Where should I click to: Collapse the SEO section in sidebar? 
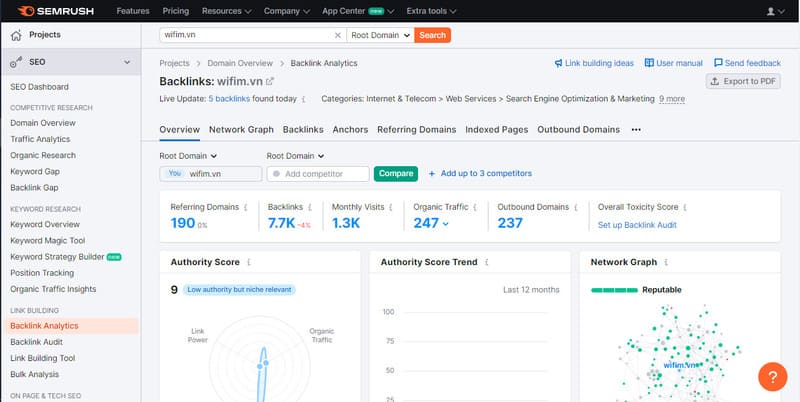tap(126, 63)
